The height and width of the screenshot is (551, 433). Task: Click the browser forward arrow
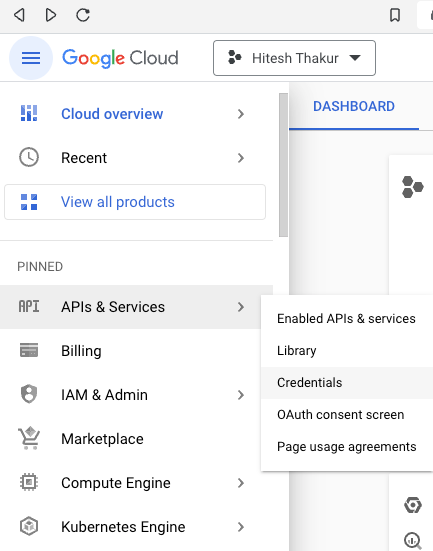[x=51, y=15]
